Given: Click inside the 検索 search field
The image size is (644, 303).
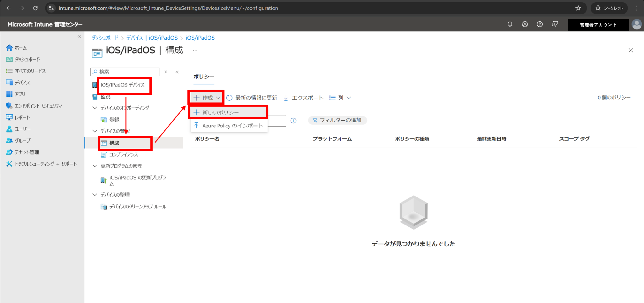Looking at the screenshot, I should [x=126, y=72].
